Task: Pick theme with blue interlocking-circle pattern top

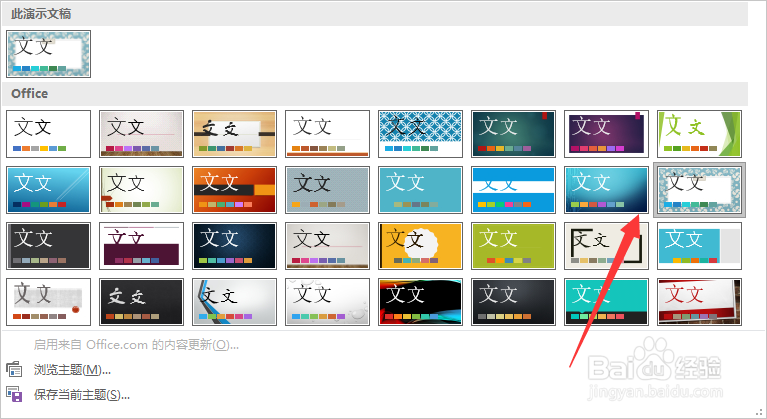Action: [420, 133]
